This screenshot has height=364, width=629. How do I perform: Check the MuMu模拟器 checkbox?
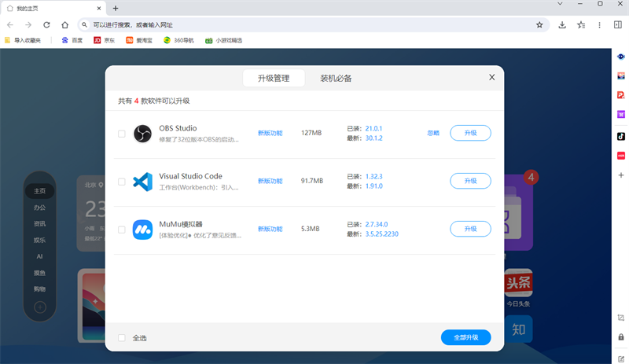[x=122, y=230]
